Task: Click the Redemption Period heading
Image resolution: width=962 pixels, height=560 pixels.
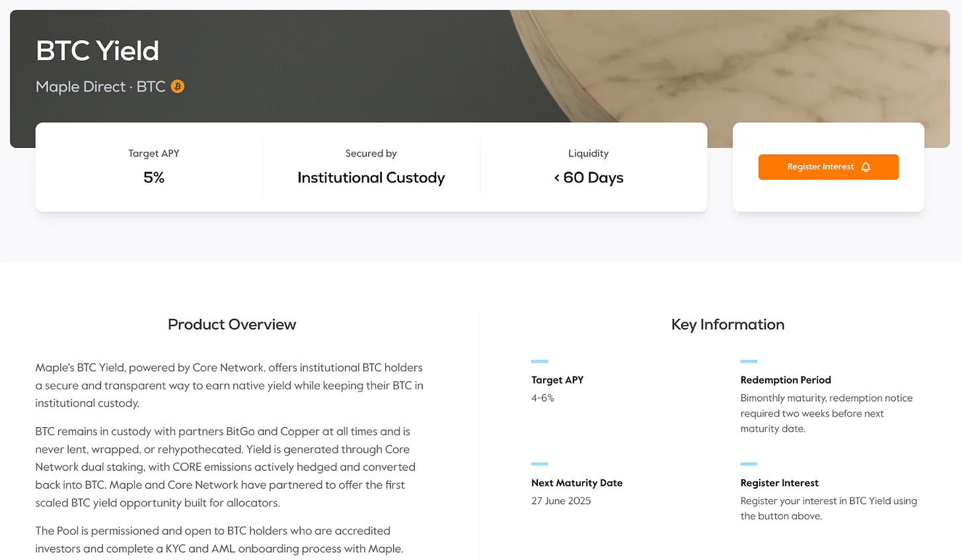Action: click(786, 380)
